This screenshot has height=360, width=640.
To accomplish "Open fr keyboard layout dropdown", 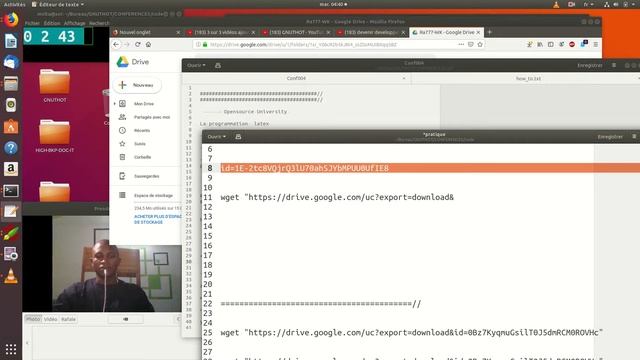I will pyautogui.click(x=588, y=4).
